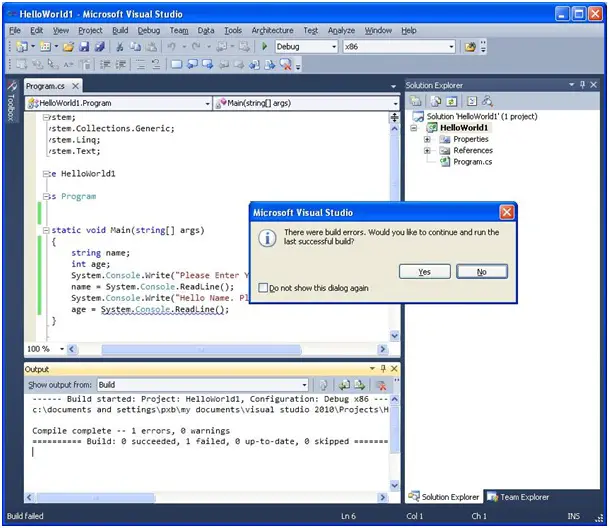609x528 pixels.
Task: Cut selection with the scissors icon
Action: (120, 47)
